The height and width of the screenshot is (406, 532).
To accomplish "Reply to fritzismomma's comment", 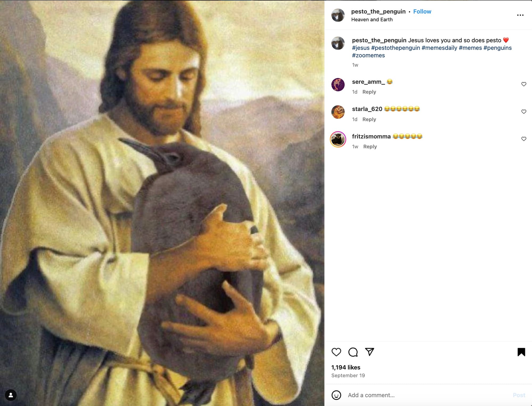I will tap(370, 147).
